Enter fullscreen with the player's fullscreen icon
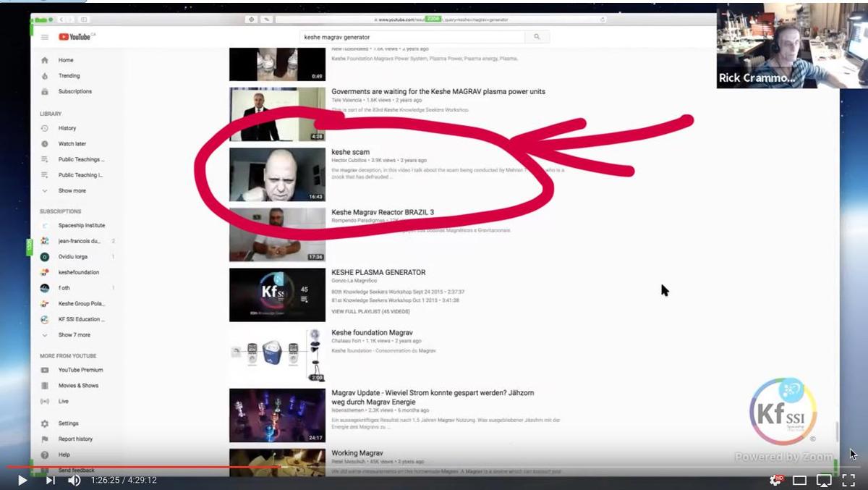Image resolution: width=868 pixels, height=490 pixels. [x=848, y=480]
